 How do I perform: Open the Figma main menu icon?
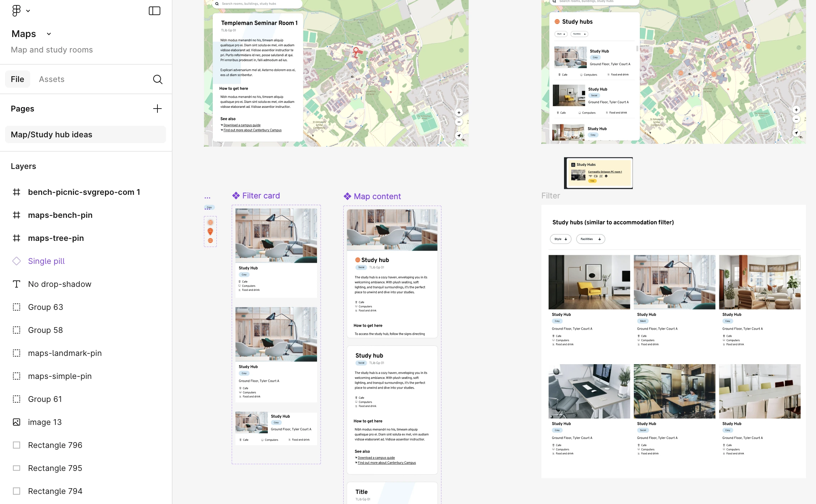pyautogui.click(x=17, y=10)
